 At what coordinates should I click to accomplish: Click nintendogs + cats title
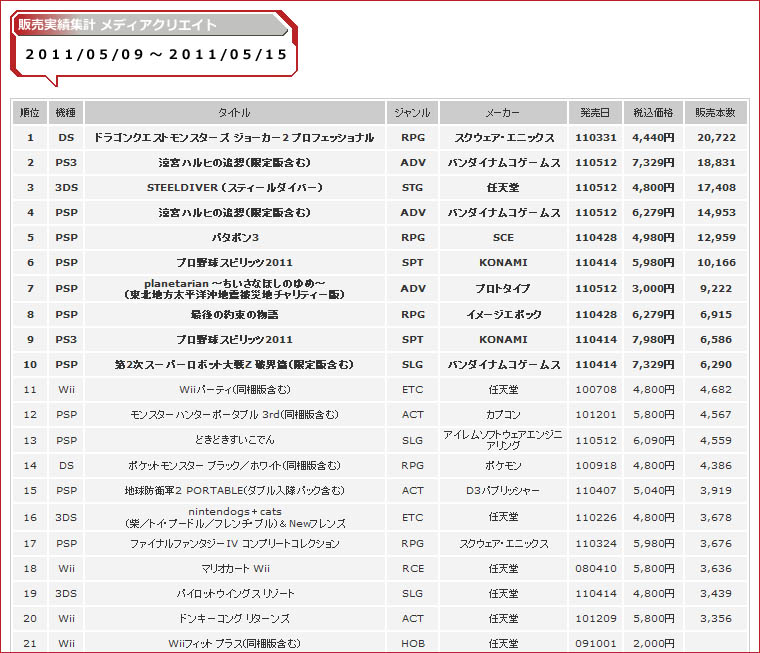click(x=235, y=517)
